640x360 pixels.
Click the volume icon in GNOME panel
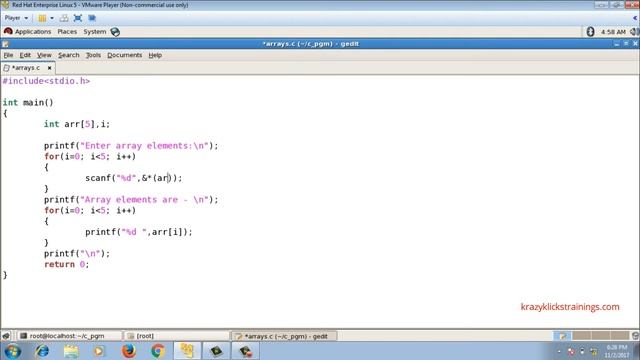pos(634,31)
